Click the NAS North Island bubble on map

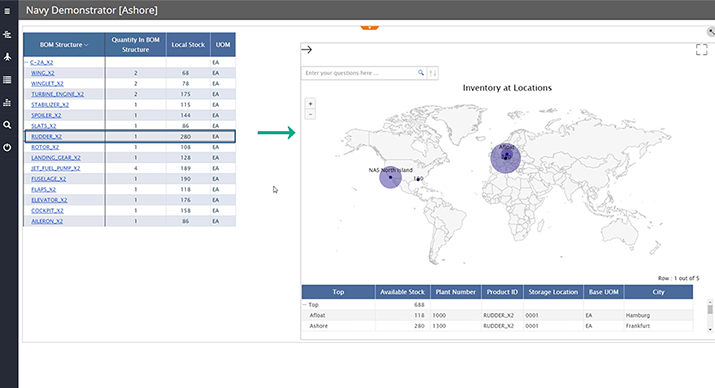click(390, 177)
